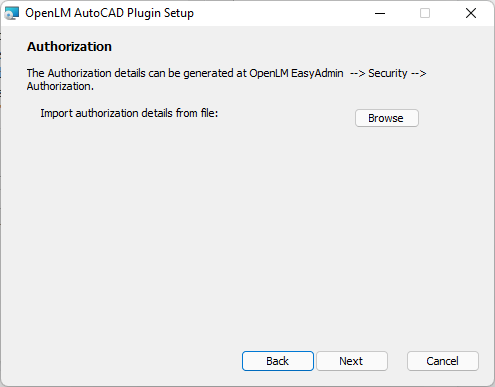Click the first '-->' arrow after EasyAdmin
The image size is (495, 387).
(358, 73)
